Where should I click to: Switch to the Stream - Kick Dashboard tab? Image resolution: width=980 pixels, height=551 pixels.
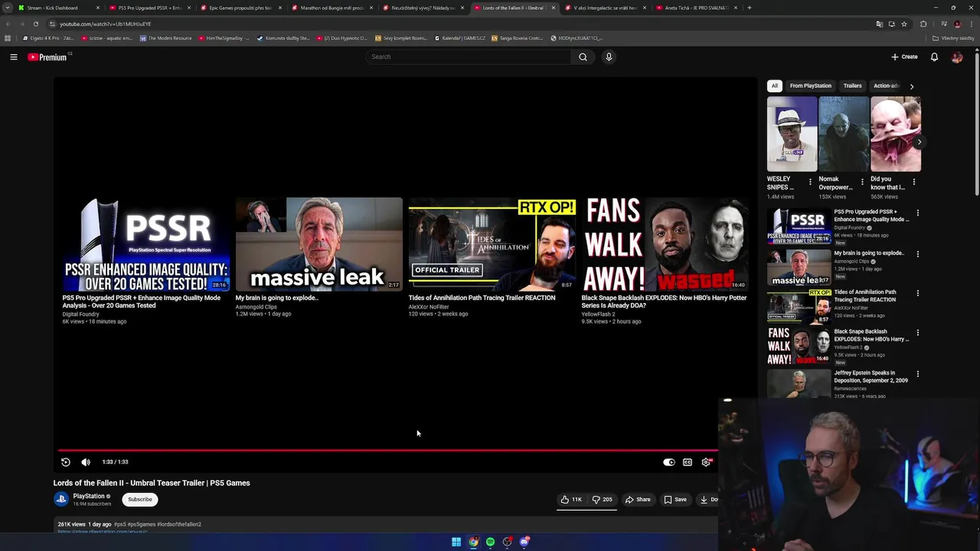57,8
